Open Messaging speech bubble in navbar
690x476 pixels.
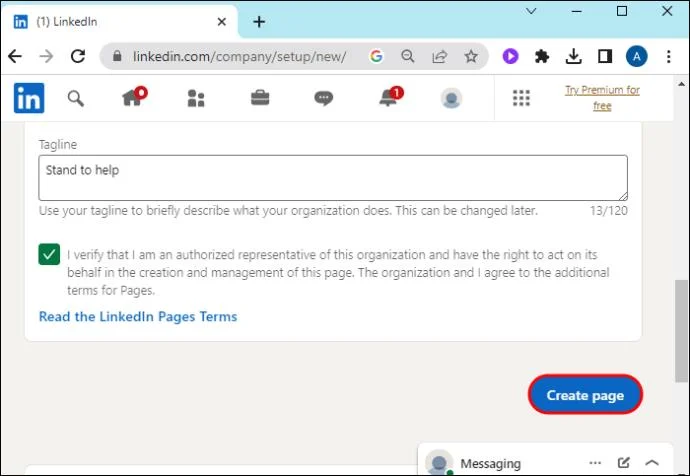324,98
